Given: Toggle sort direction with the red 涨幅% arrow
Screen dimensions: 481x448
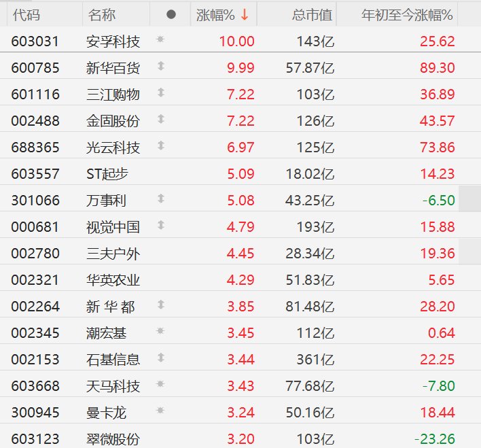Looking at the screenshot, I should point(245,14).
